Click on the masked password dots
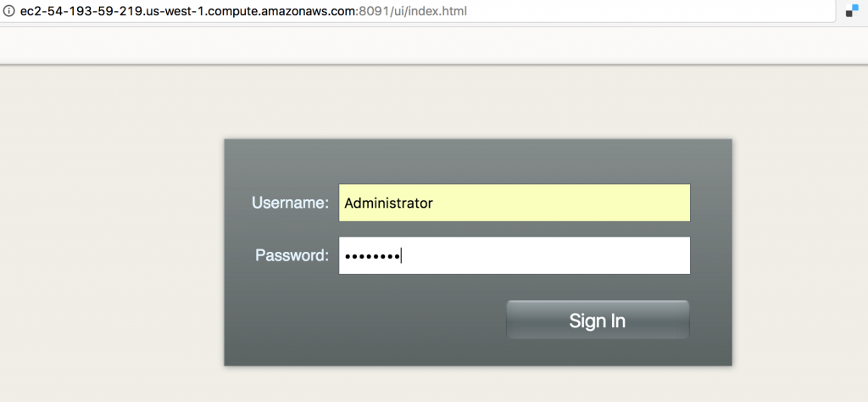 372,256
